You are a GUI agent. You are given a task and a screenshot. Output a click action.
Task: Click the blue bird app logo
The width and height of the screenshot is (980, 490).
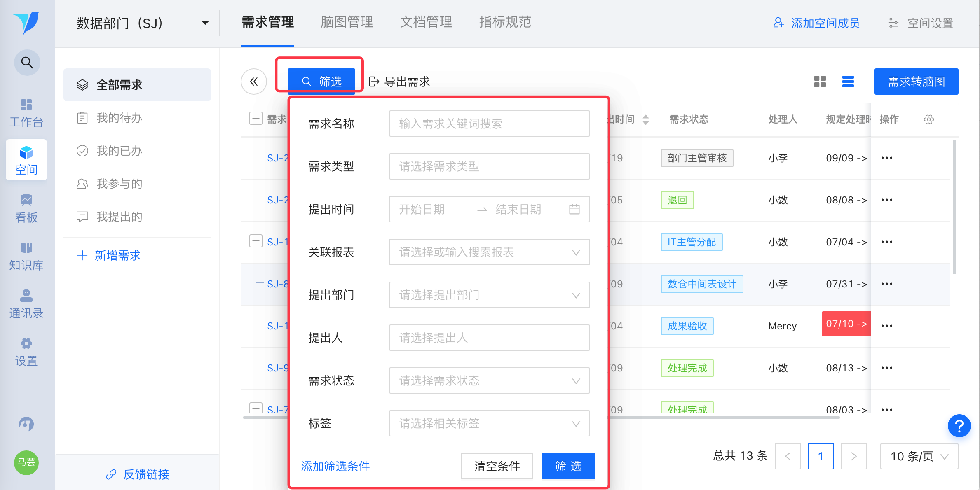pos(26,23)
